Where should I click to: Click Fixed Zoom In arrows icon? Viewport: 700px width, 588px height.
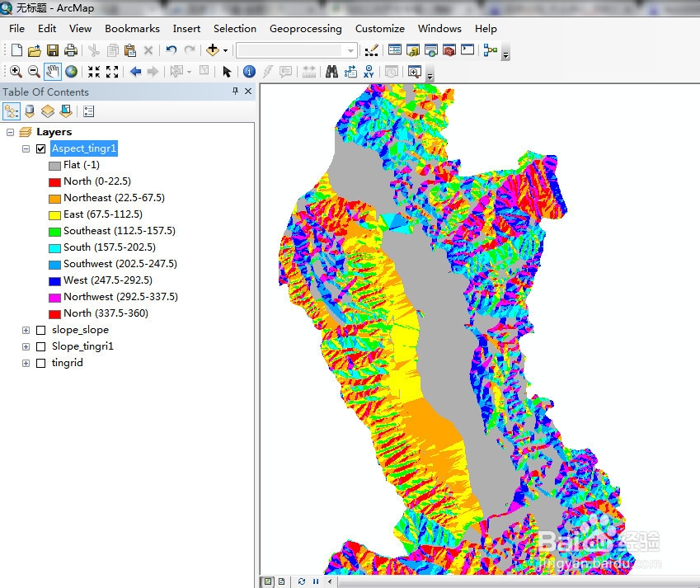point(94,72)
